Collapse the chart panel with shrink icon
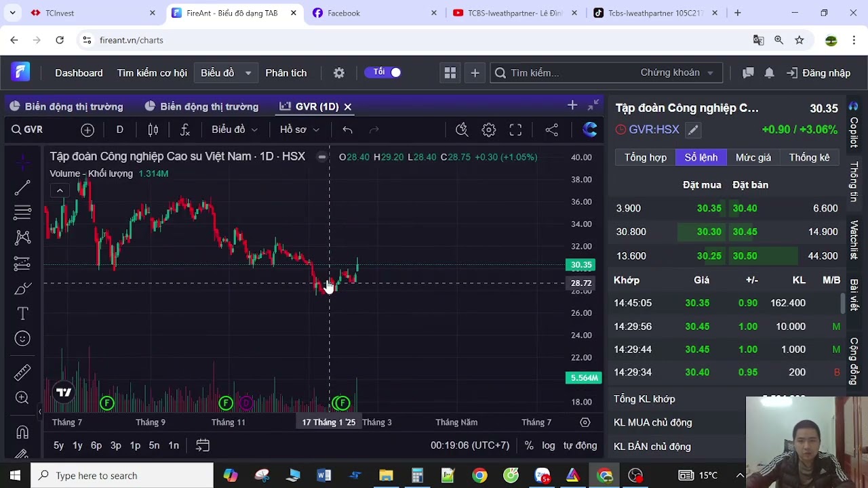The width and height of the screenshot is (868, 488). 593,104
